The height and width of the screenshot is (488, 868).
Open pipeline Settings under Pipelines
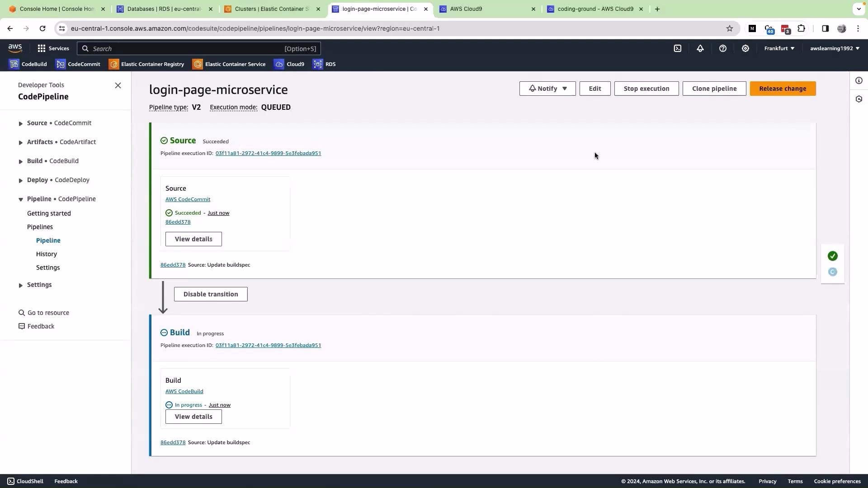pyautogui.click(x=48, y=267)
